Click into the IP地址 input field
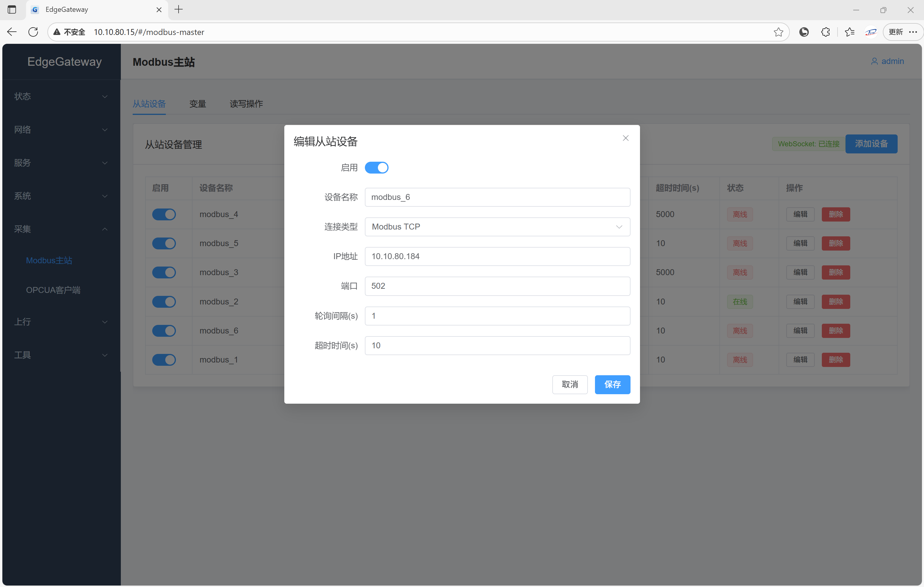The image size is (924, 587). pyautogui.click(x=497, y=256)
